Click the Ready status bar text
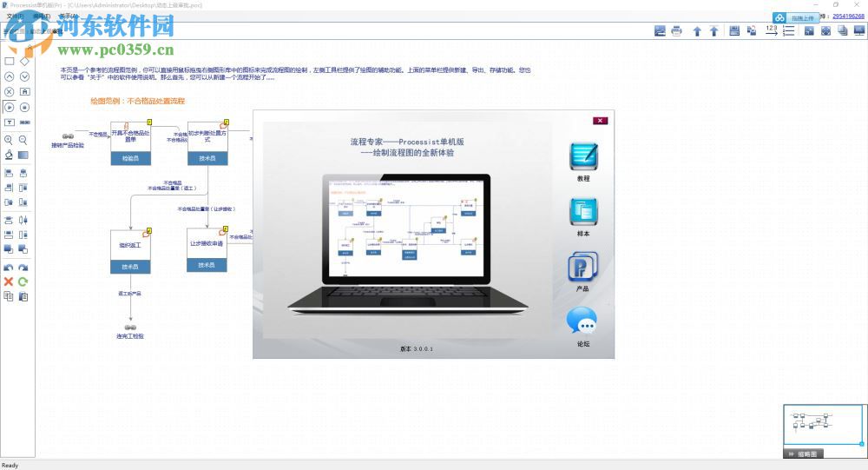This screenshot has height=470, width=868. (10, 465)
